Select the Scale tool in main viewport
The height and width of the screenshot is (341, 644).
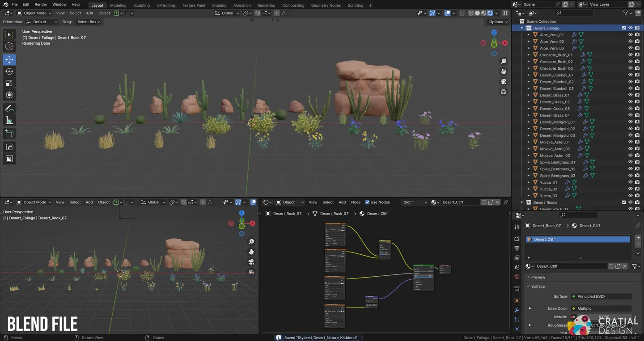click(x=9, y=83)
